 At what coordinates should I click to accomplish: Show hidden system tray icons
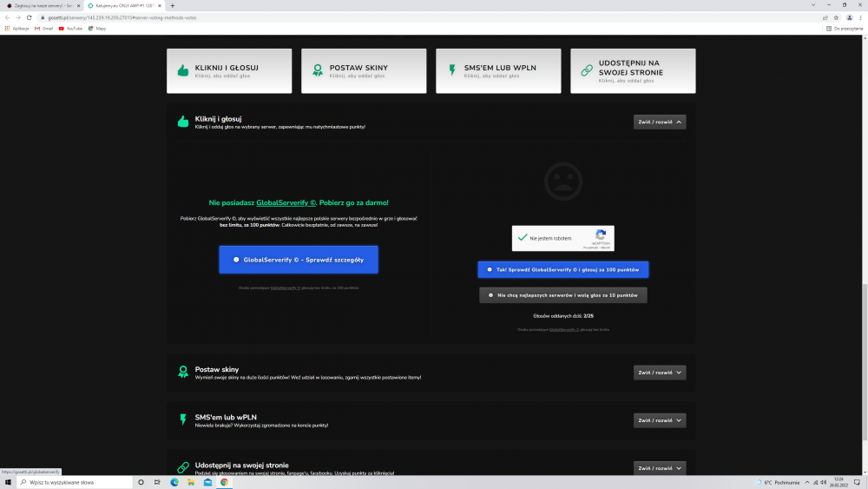point(807,482)
